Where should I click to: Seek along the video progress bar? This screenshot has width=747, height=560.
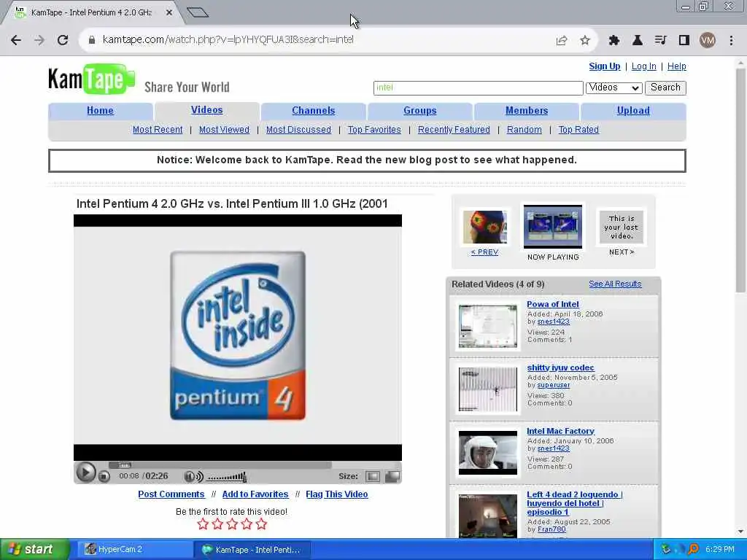(x=220, y=465)
